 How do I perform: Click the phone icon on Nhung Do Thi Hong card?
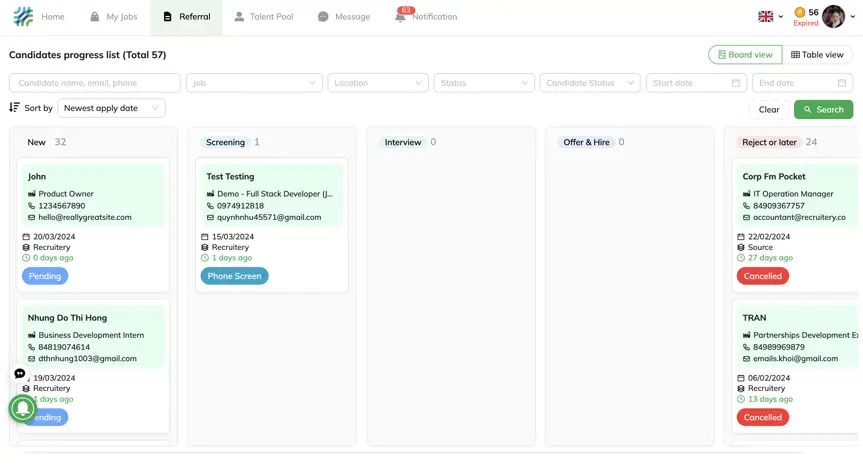pyautogui.click(x=31, y=347)
